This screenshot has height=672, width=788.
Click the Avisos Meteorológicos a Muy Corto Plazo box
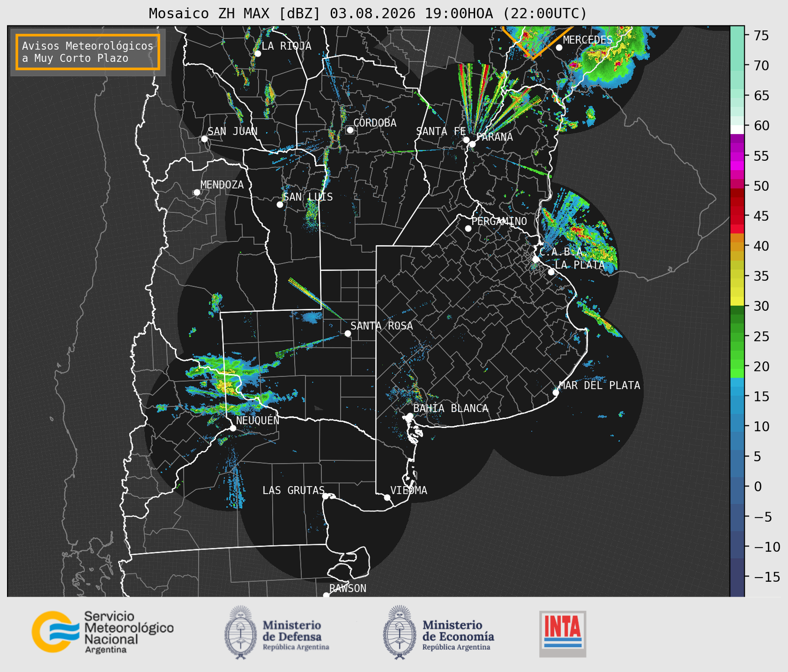(88, 52)
